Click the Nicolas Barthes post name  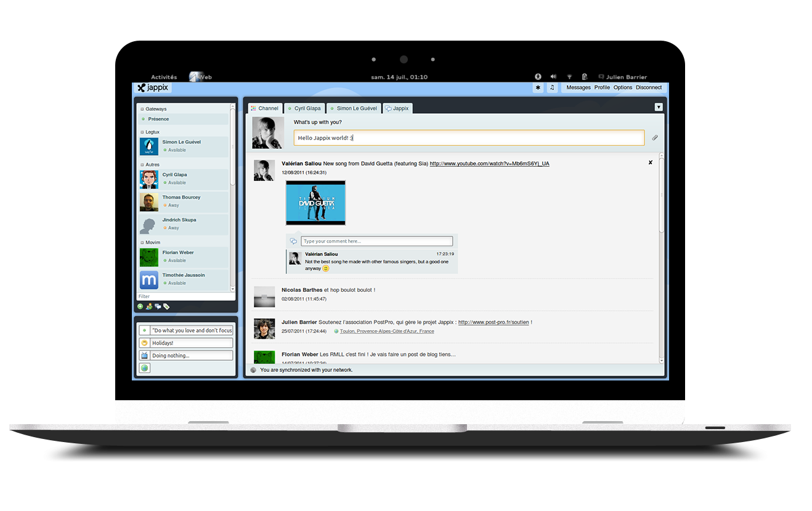click(302, 290)
